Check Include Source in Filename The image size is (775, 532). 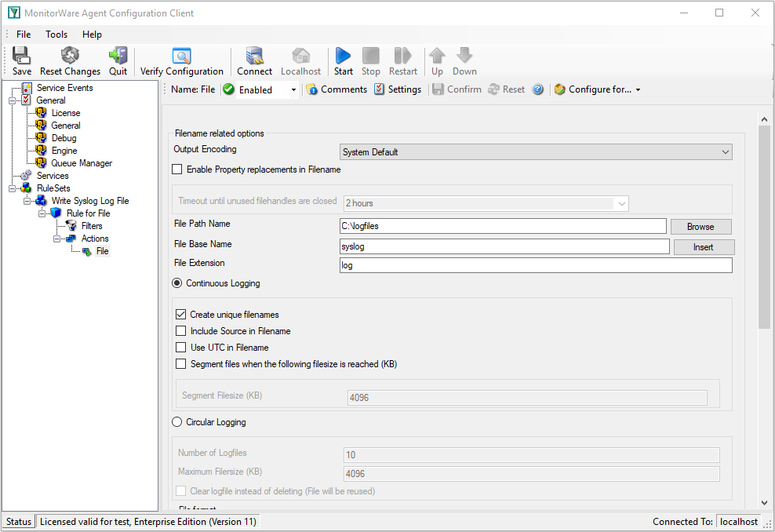tap(181, 331)
